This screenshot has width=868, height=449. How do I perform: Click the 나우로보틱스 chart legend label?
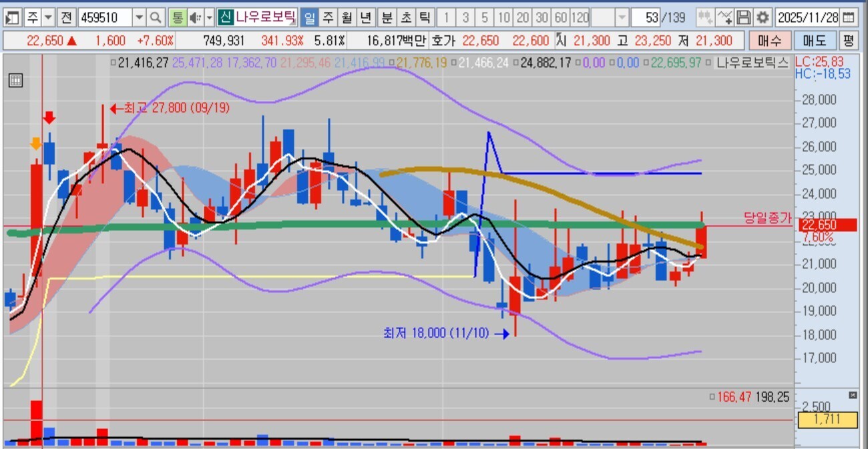tap(752, 63)
